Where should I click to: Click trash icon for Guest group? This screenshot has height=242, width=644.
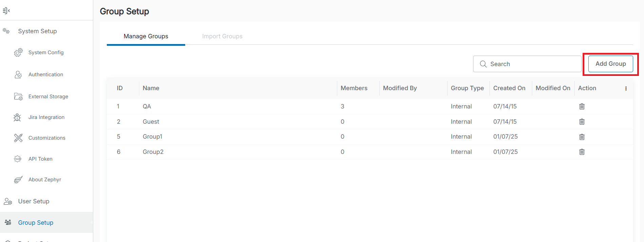(582, 122)
